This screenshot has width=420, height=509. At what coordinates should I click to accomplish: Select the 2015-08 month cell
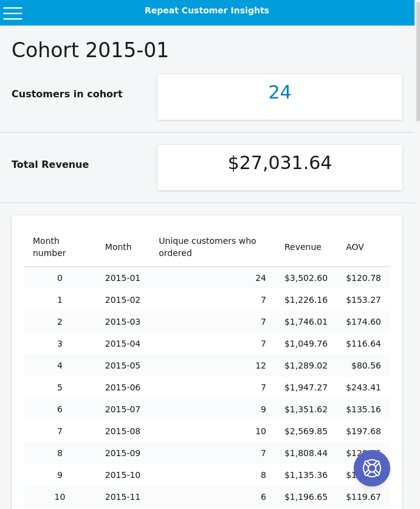[x=122, y=431]
